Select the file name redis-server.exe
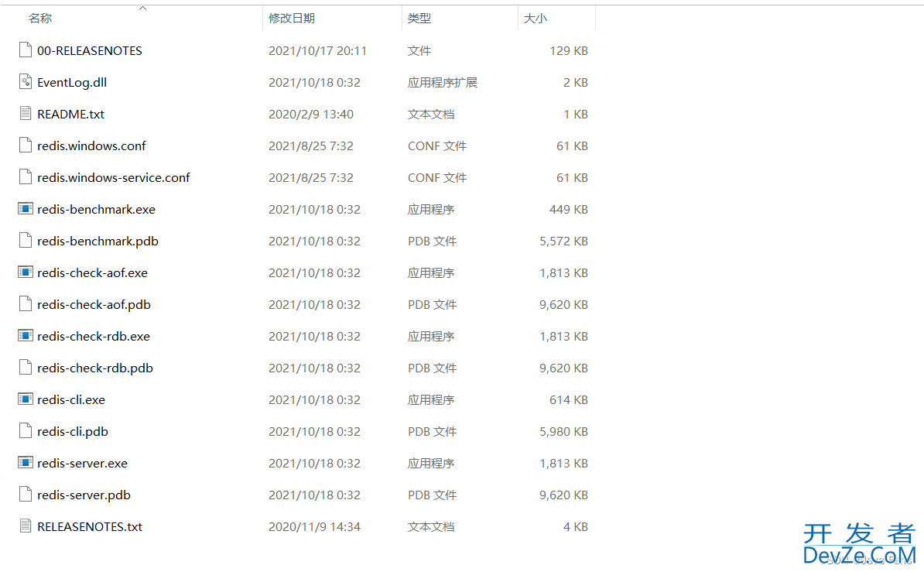Screen dimensions: 924x572 point(83,464)
